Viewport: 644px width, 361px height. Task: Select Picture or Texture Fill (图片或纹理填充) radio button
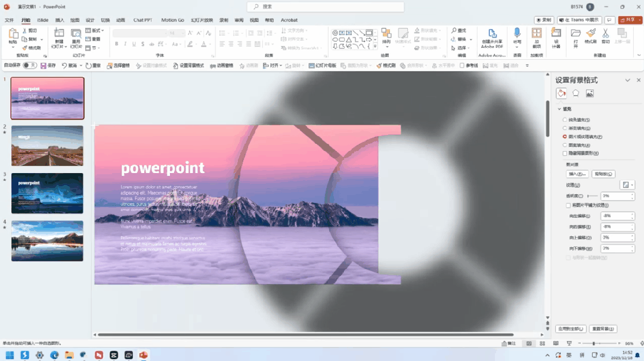(565, 137)
